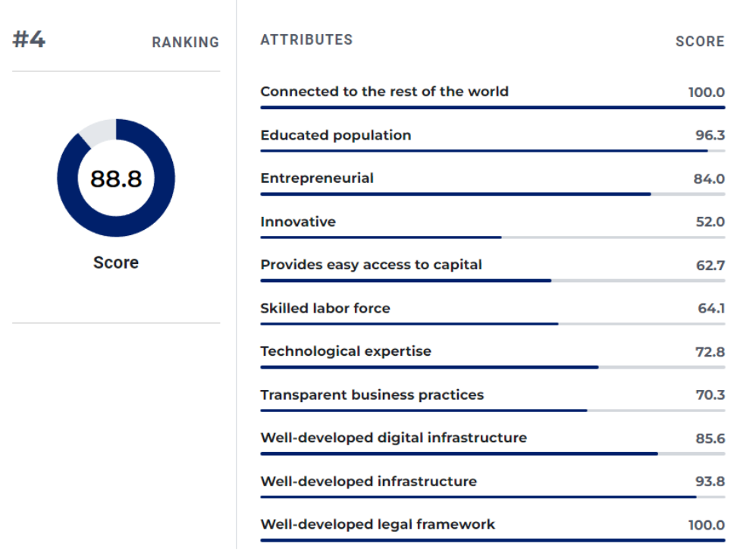Click the 'Technological expertise' progress bar
The width and height of the screenshot is (756, 553).
pos(429,367)
